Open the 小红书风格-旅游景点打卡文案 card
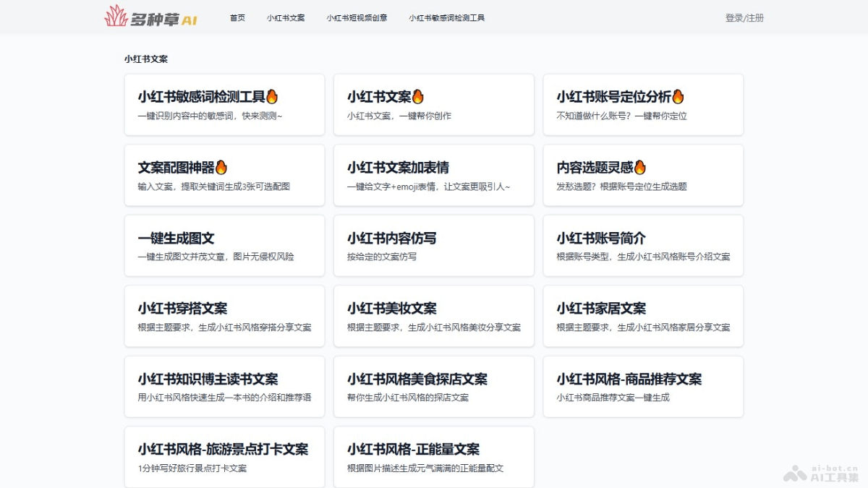The width and height of the screenshot is (868, 488). tap(224, 456)
